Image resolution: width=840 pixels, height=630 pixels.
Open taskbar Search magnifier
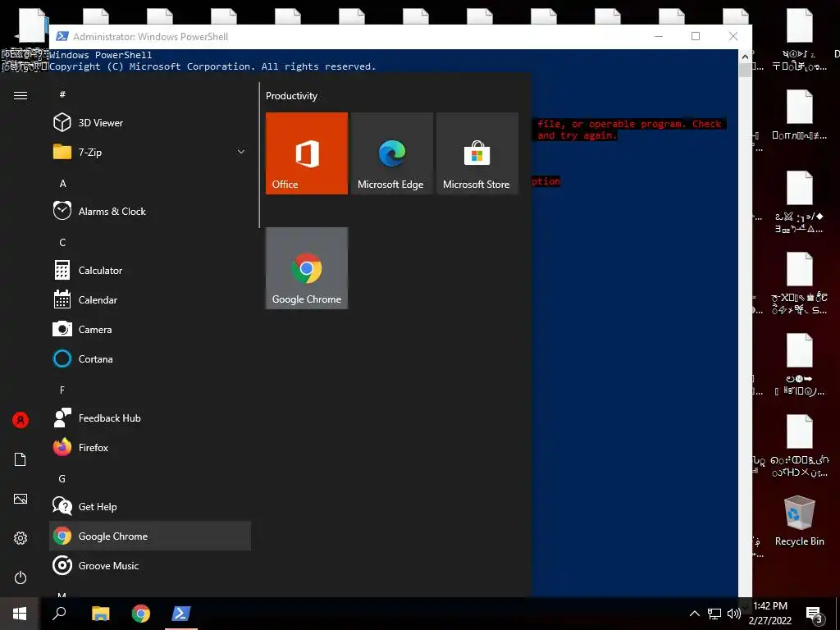tap(59, 614)
